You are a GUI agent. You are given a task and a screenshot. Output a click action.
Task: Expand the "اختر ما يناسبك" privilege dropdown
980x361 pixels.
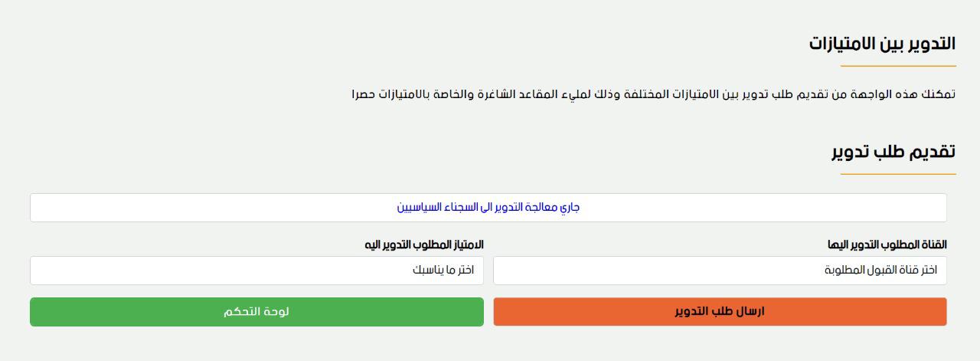pos(256,271)
